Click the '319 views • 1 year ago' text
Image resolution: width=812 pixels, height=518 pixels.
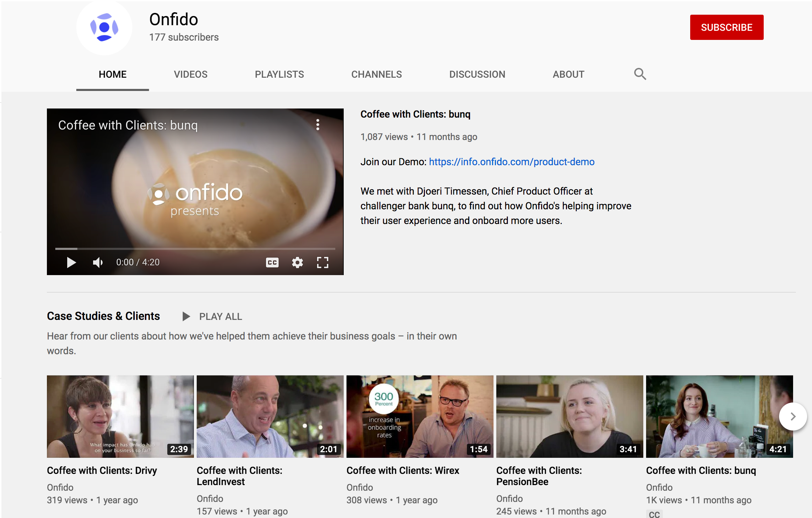[x=92, y=500]
